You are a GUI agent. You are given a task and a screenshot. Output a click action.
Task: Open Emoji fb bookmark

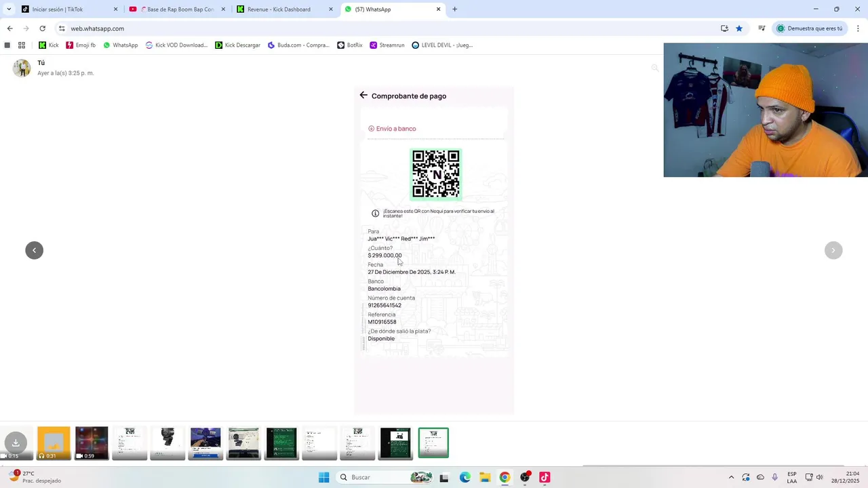coord(81,45)
